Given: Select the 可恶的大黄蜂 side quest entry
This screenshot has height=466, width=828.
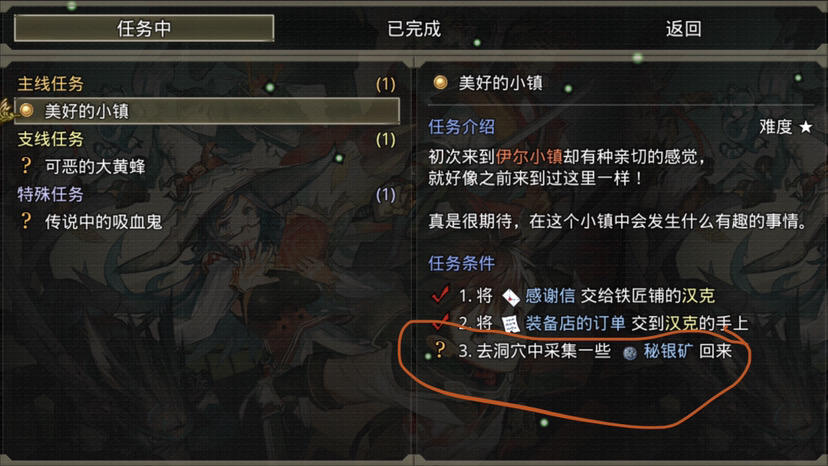Looking at the screenshot, I should click(207, 166).
